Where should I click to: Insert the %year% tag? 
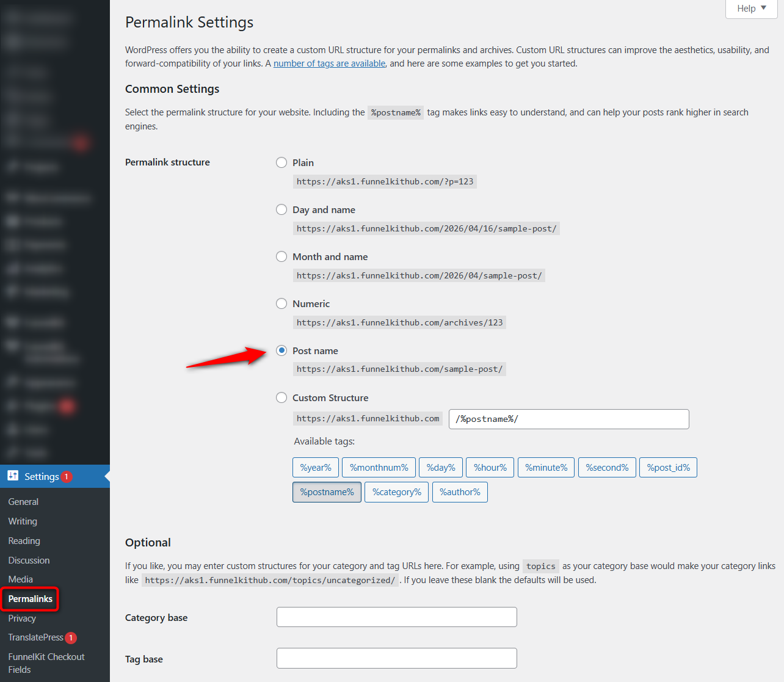(x=315, y=467)
